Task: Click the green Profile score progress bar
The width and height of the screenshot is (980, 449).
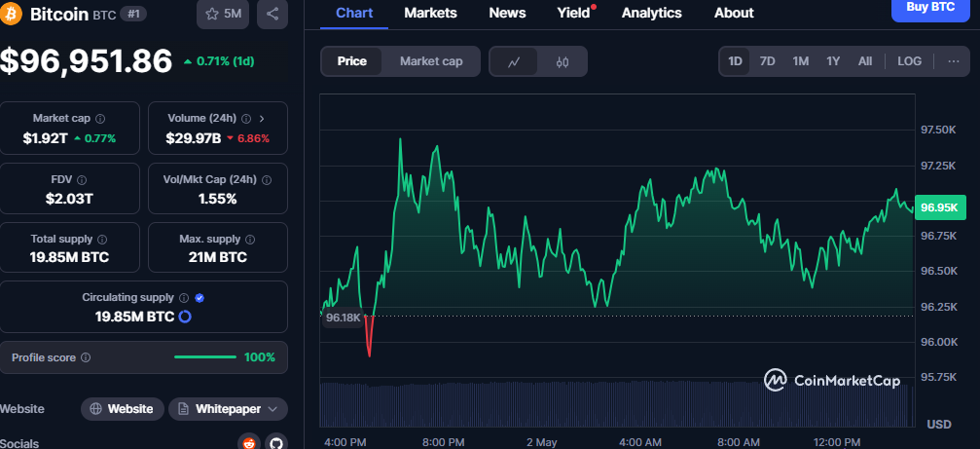Action: point(205,357)
